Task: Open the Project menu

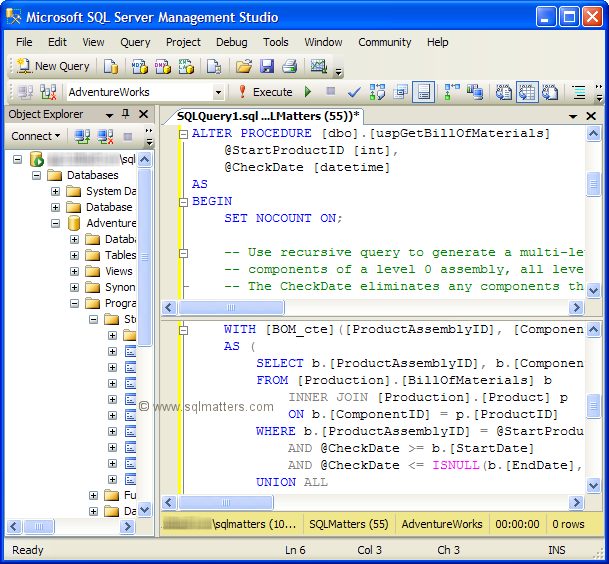Action: coord(183,42)
